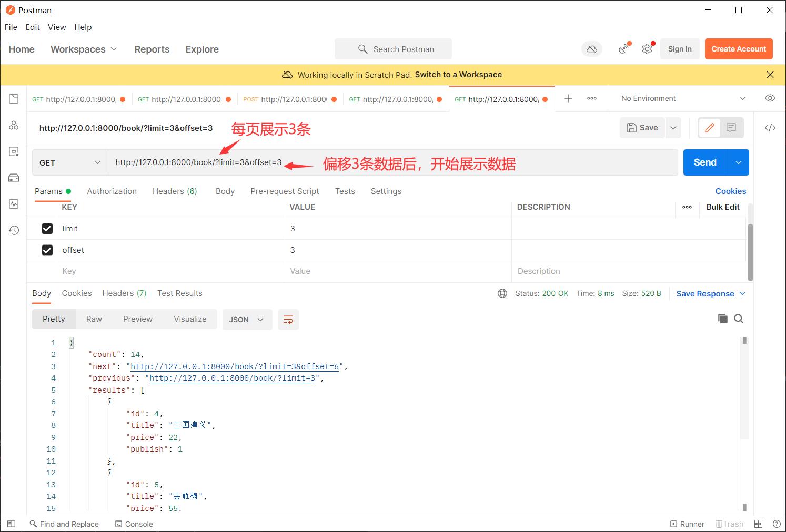
Task: Follow the next page URL link in response
Action: [235, 366]
